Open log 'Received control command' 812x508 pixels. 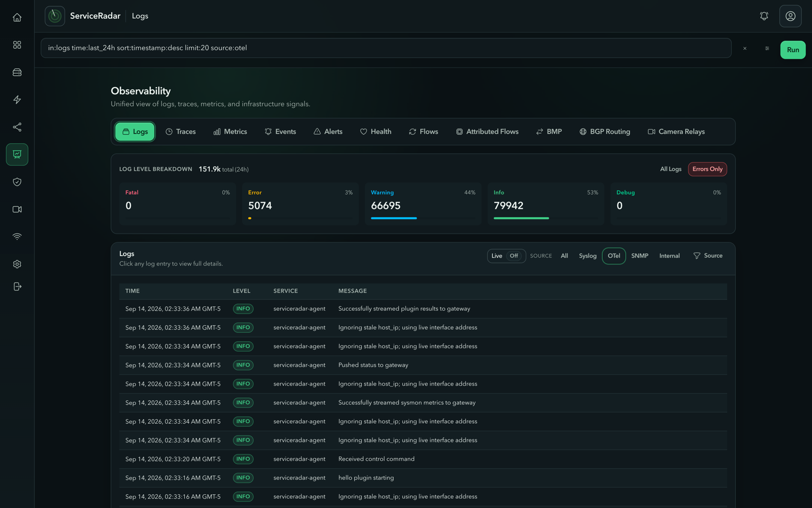423,459
